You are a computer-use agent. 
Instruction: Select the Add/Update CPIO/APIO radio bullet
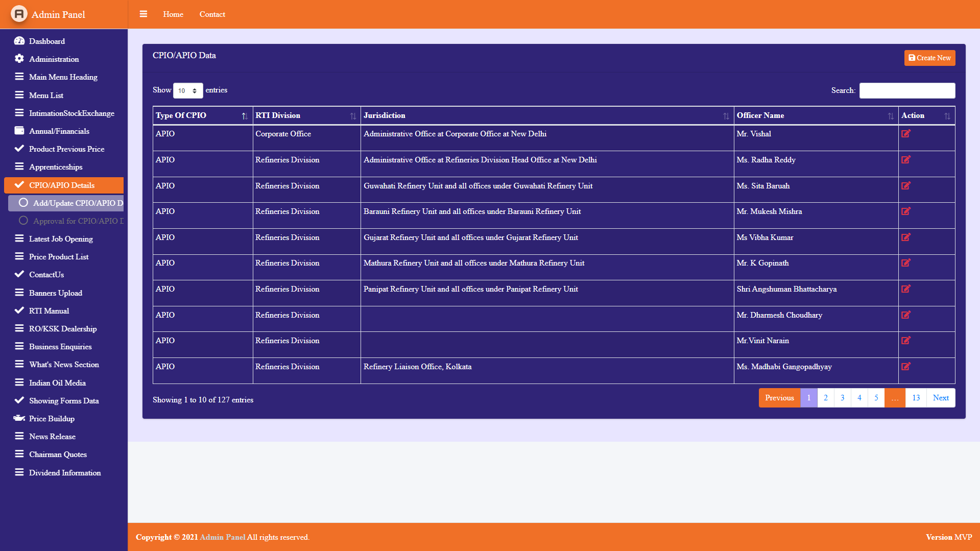point(22,203)
